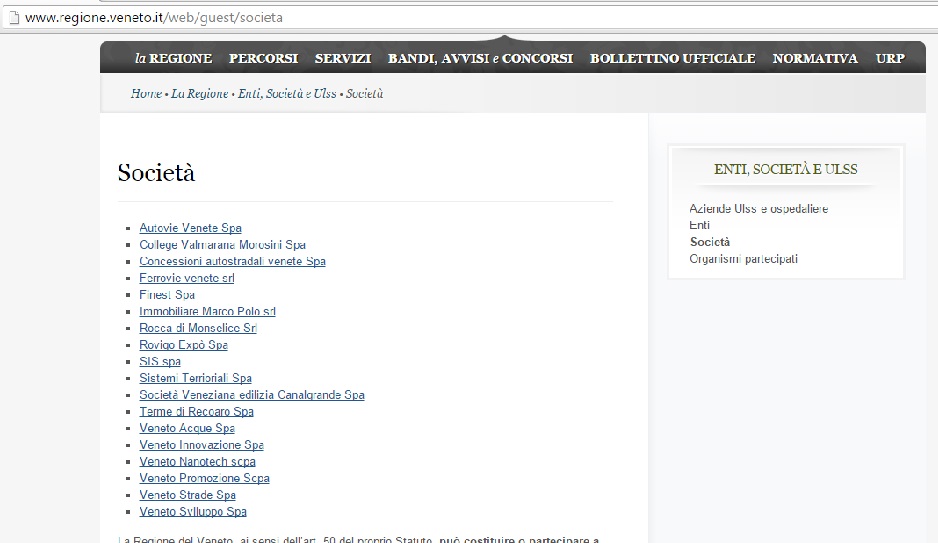The width and height of the screenshot is (938, 543).
Task: Open the NORMATIVA menu item
Action: 815,59
